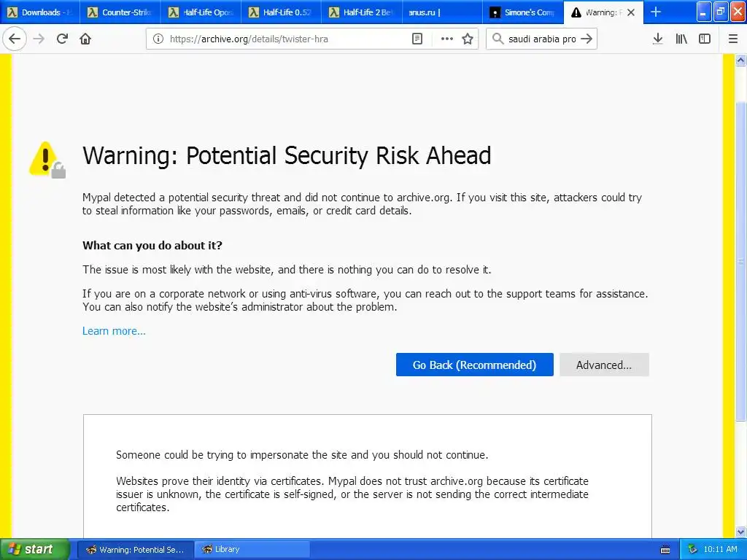The height and width of the screenshot is (560, 747).
Task: Bookmark this page with the star
Action: pos(468,39)
